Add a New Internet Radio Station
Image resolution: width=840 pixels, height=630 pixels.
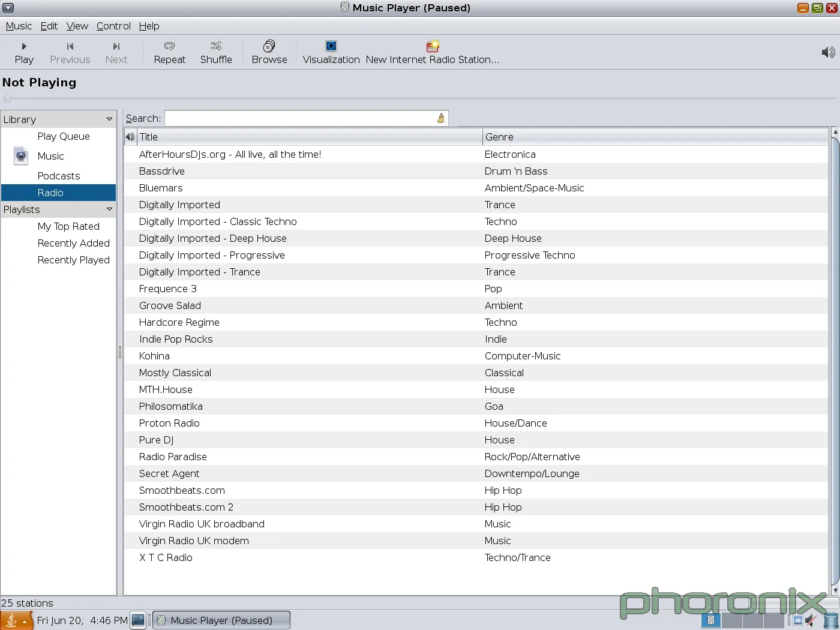433,53
